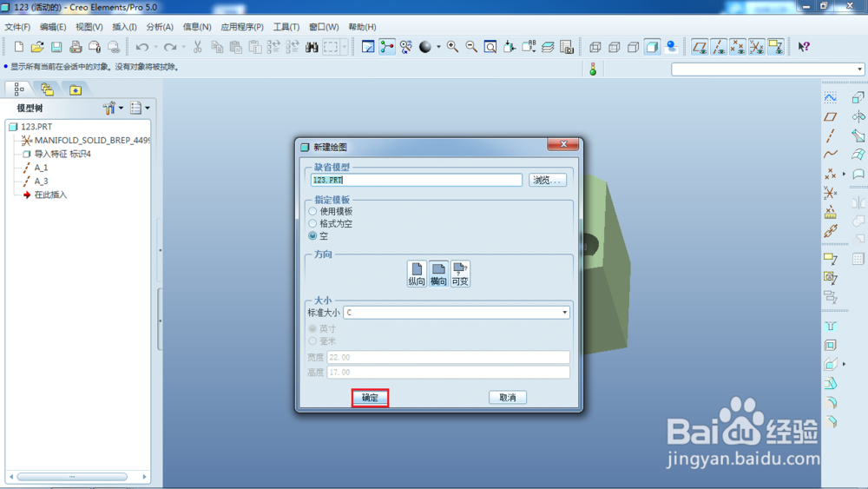Image resolution: width=868 pixels, height=489 pixels.
Task: Expand the datum point flyout arrow
Action: click(845, 174)
